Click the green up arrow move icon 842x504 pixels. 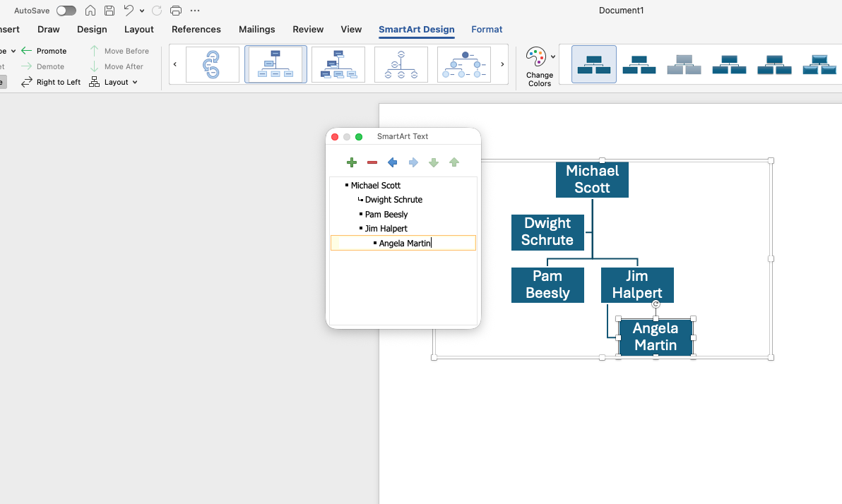click(454, 162)
